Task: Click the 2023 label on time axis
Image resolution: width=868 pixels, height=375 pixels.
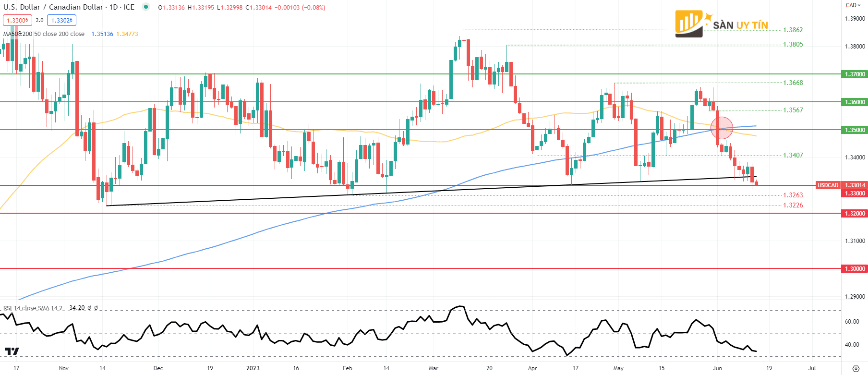Action: (253, 368)
